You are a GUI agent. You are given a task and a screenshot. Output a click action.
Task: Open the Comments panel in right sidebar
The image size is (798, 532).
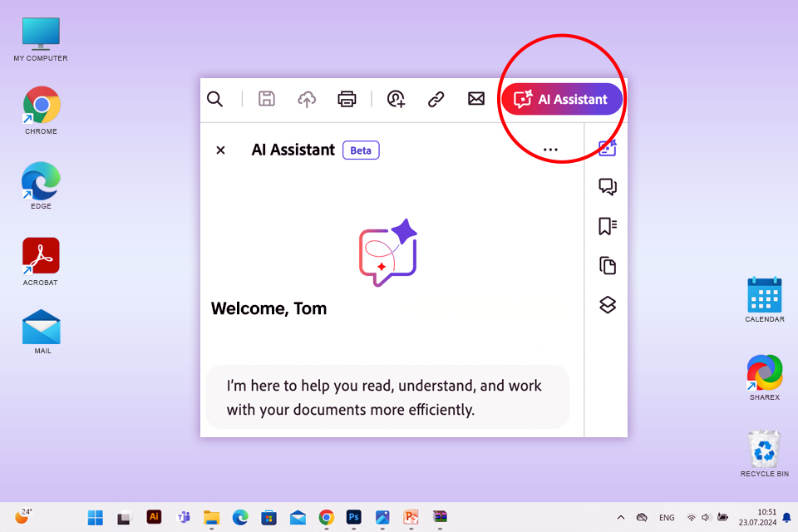[x=607, y=187]
